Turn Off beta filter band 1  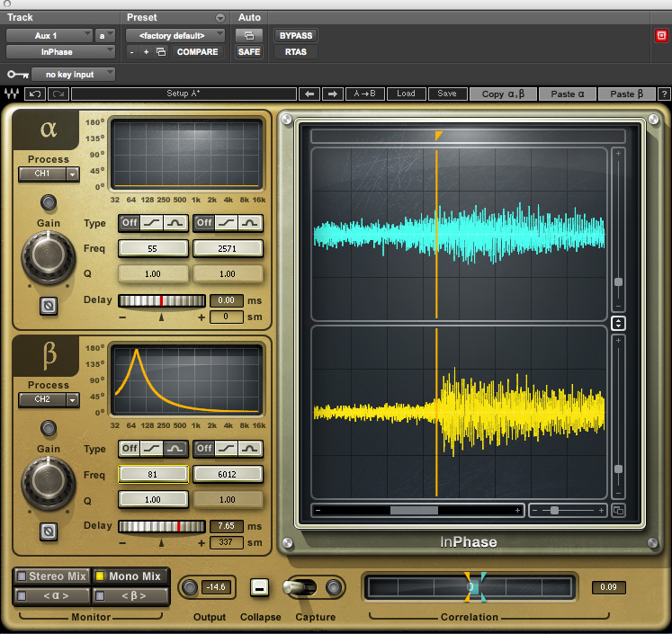130,449
